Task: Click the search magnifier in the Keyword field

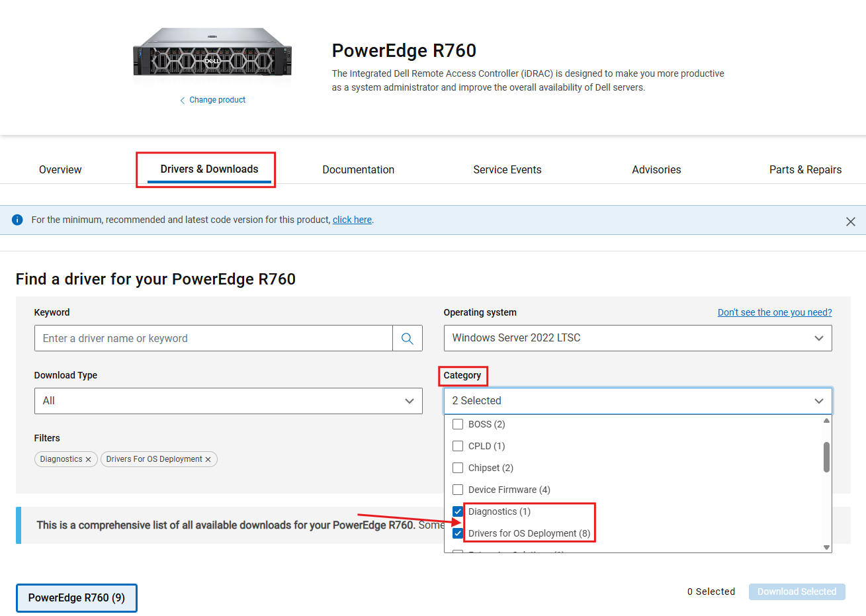Action: [x=408, y=337]
